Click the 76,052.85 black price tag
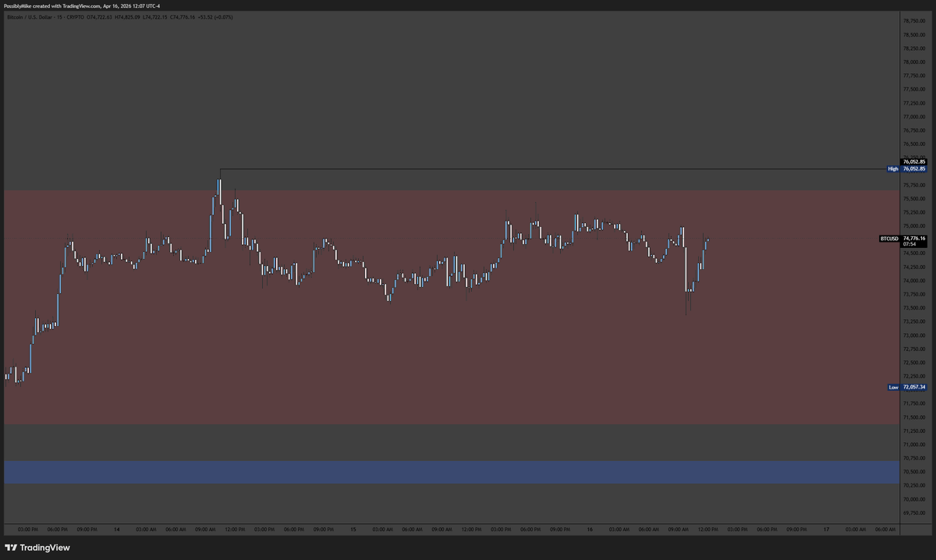 point(913,161)
